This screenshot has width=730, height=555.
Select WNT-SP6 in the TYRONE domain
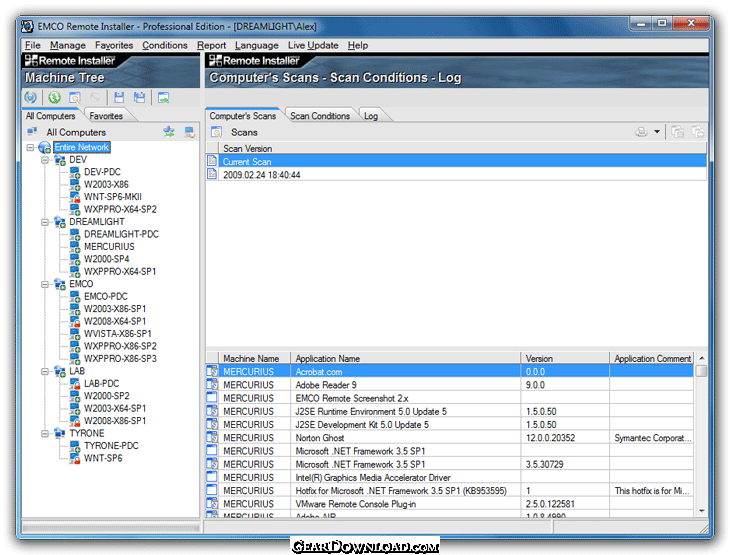pos(103,458)
